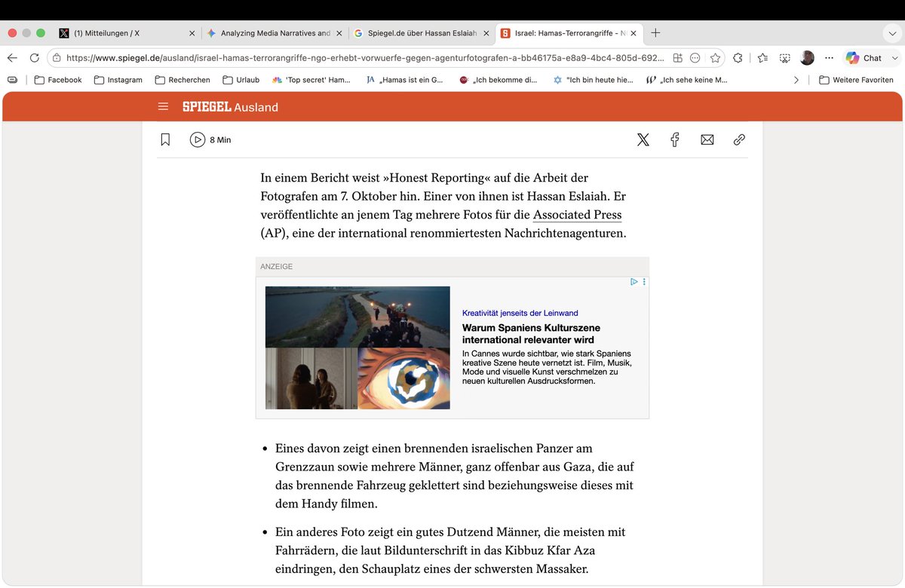Click the ad's torchlit procession image

357,317
